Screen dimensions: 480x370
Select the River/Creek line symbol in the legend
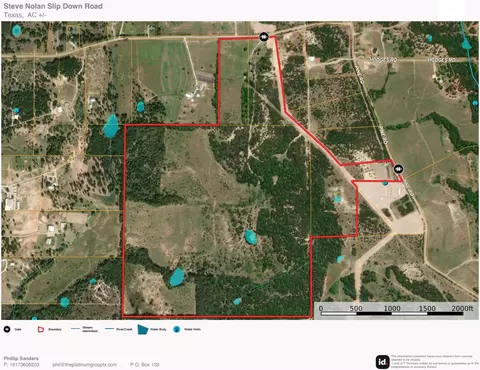point(110,329)
